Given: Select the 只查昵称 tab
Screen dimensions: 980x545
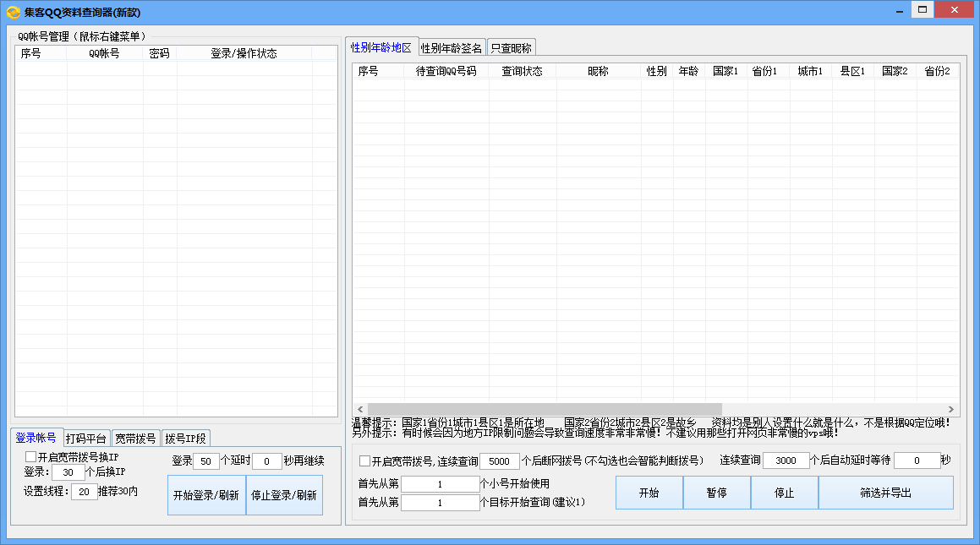Looking at the screenshot, I should (x=512, y=48).
